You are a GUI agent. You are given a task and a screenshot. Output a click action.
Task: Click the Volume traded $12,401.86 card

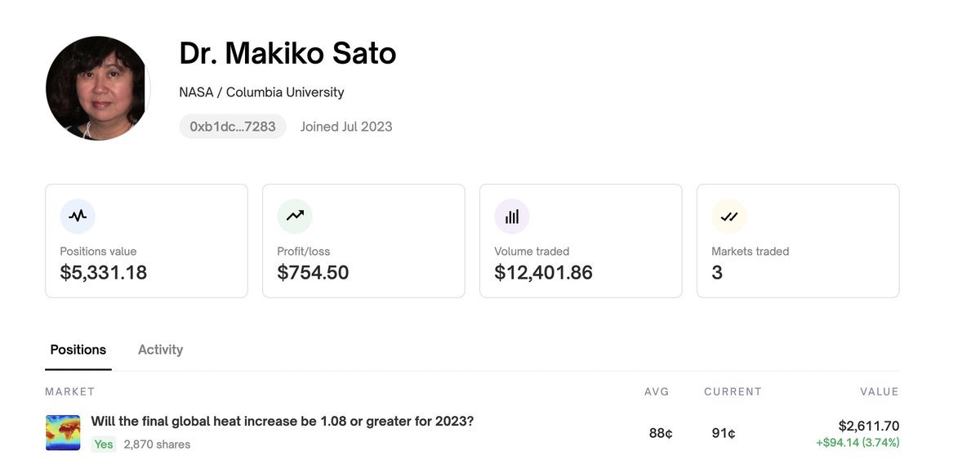pos(581,240)
